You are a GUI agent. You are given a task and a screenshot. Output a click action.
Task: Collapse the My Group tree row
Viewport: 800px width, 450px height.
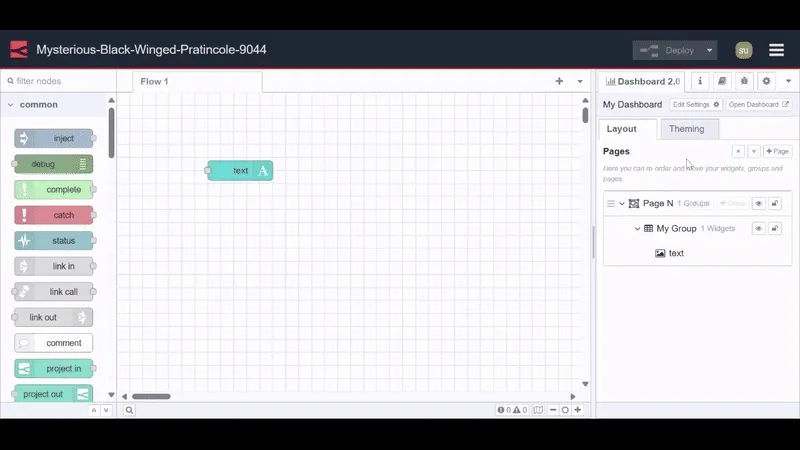pyautogui.click(x=637, y=229)
